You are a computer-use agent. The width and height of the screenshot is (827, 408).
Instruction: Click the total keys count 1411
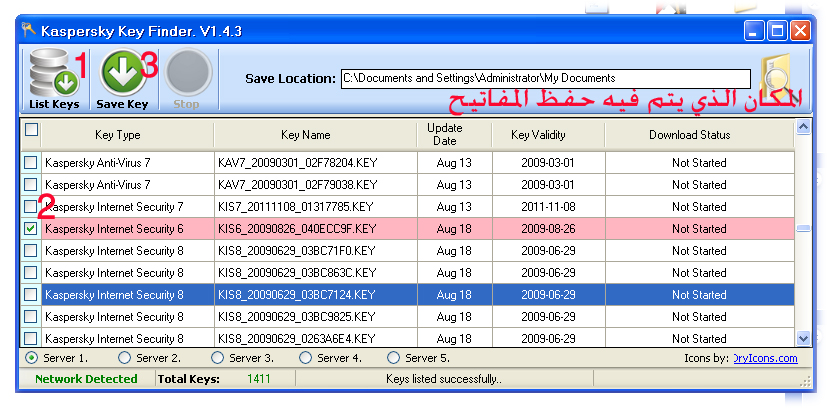(258, 378)
